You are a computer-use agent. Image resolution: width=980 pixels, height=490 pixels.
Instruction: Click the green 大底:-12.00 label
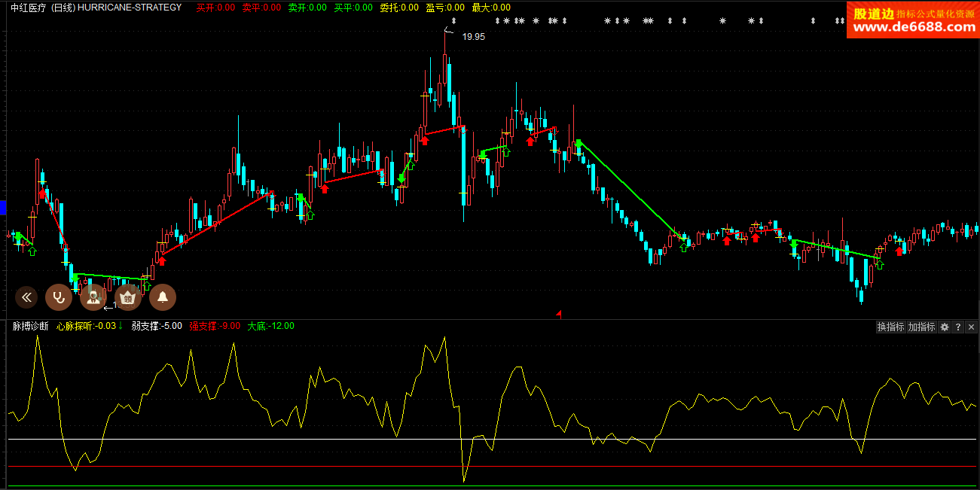(x=270, y=326)
